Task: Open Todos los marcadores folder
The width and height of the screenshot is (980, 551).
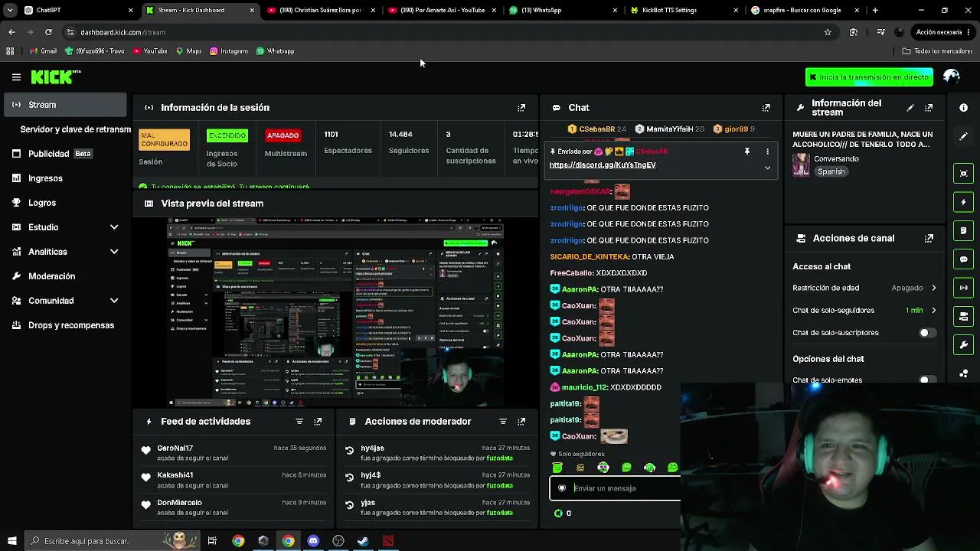Action: pyautogui.click(x=937, y=51)
